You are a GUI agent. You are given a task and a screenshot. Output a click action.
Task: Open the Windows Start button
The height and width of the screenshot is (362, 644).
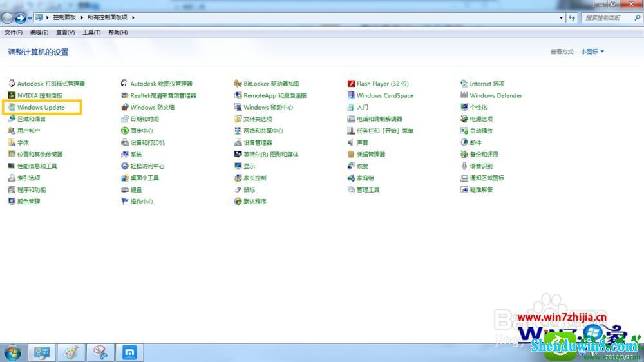click(12, 353)
